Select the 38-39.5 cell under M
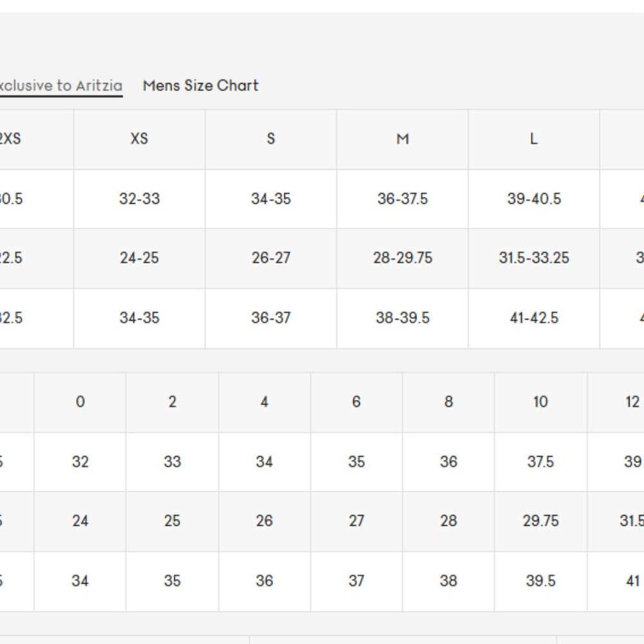Image resolution: width=644 pixels, height=644 pixels. point(402,318)
